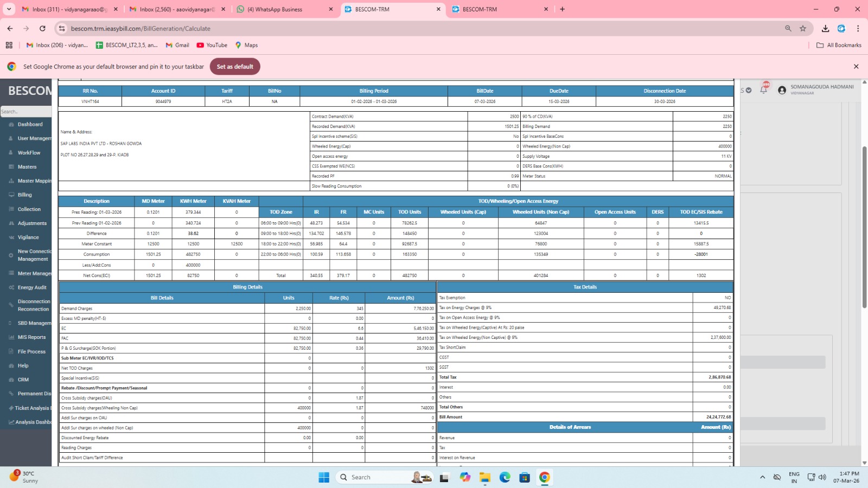
Task: Click the notification bell icon
Action: (764, 89)
